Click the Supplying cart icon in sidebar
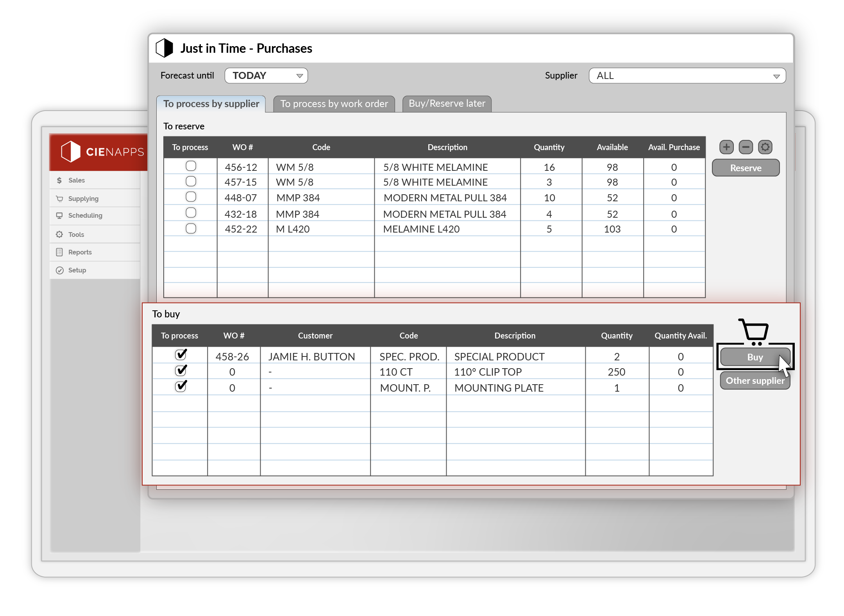844x616 pixels. 59,199
